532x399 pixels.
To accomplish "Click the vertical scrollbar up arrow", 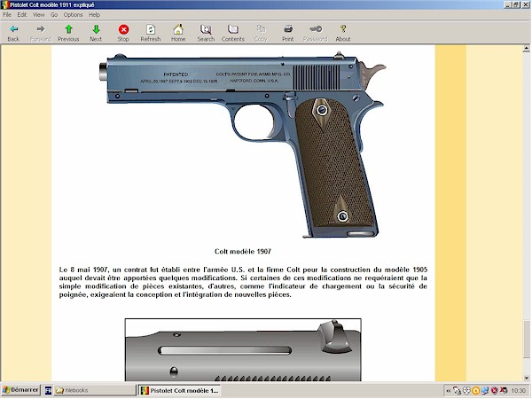I will pyautogui.click(x=526, y=49).
